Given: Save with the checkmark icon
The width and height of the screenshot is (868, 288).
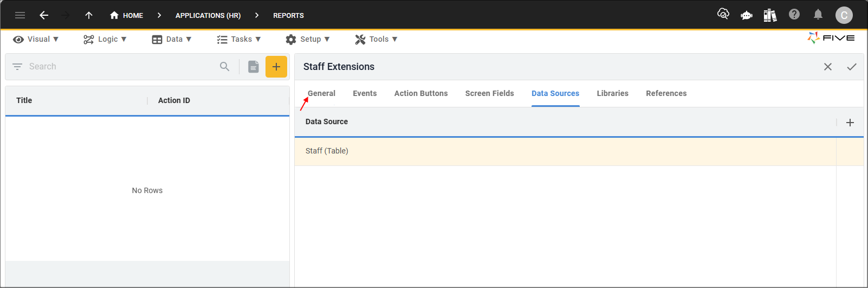Looking at the screenshot, I should pyautogui.click(x=851, y=67).
